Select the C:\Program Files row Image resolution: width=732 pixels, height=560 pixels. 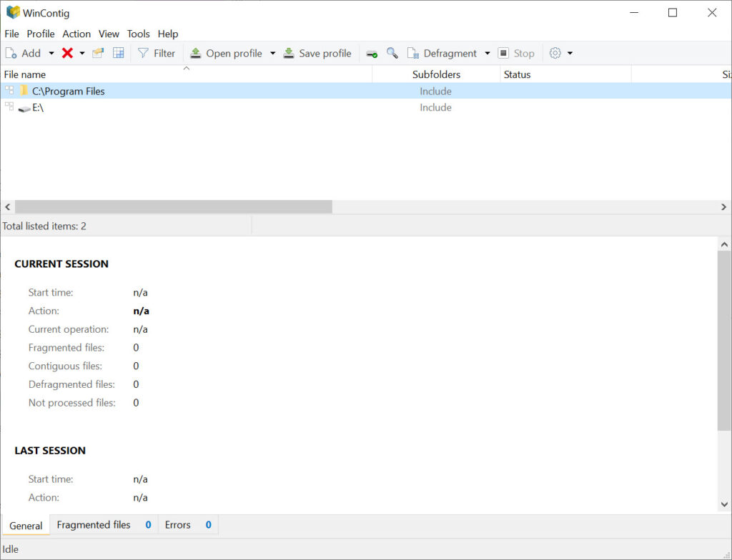tap(366, 91)
